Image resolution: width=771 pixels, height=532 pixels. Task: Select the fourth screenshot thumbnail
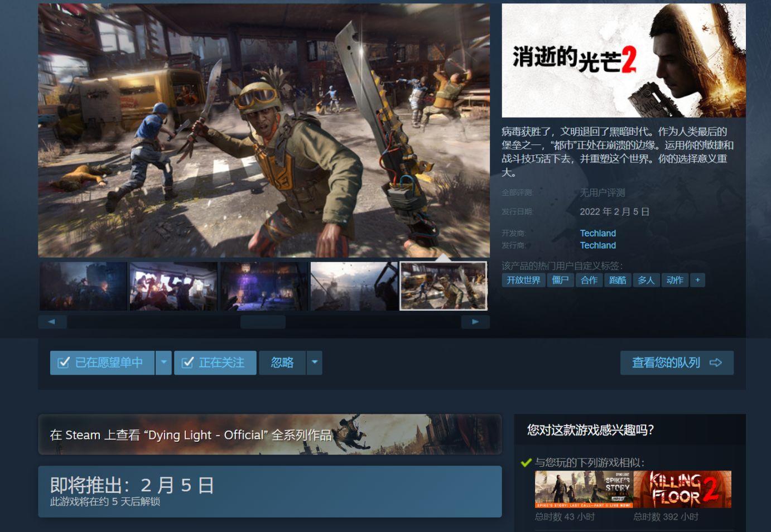354,286
